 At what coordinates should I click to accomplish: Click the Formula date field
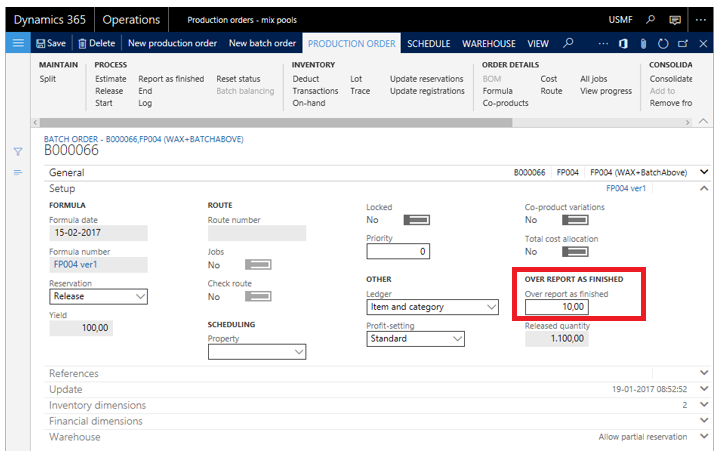[x=98, y=233]
